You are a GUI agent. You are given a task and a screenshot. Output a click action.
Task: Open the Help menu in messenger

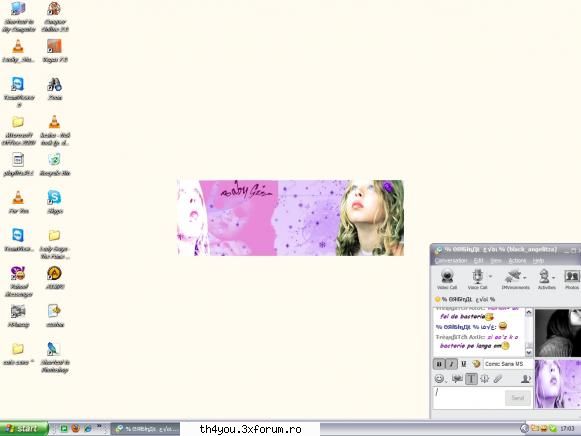click(538, 261)
